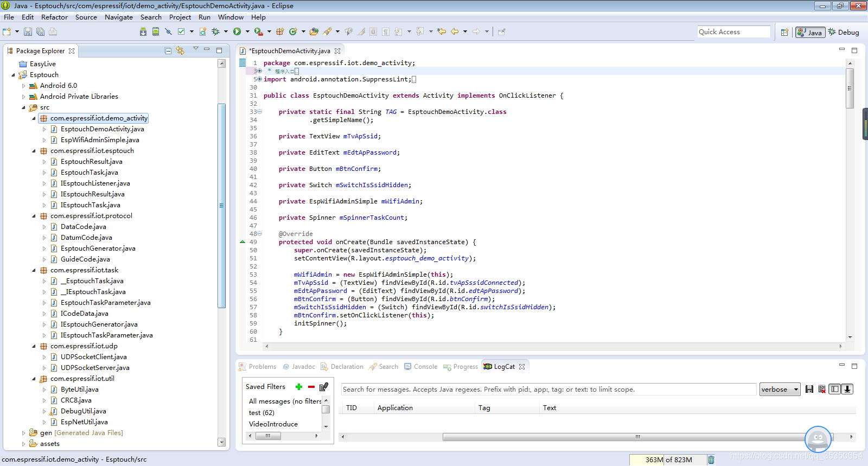
Task: Click the Clear Log icon in LogCat
Action: click(822, 389)
